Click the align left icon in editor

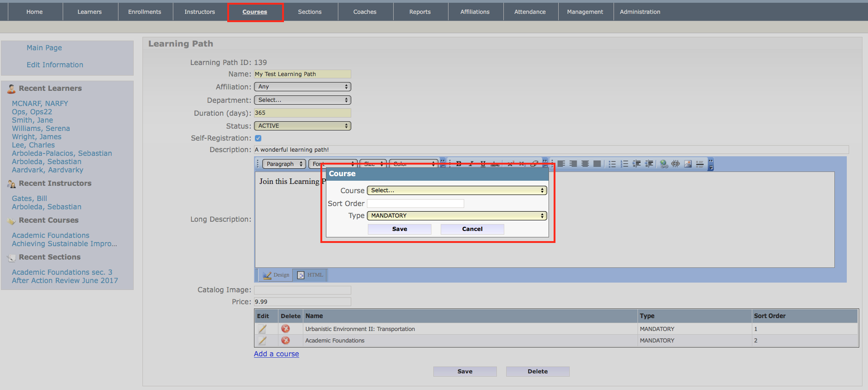(561, 164)
